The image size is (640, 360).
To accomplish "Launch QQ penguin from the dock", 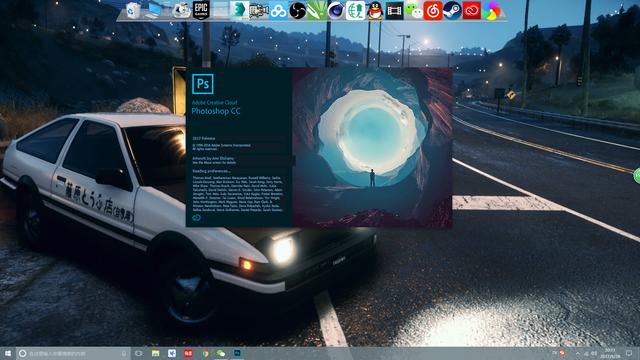I will coord(375,11).
